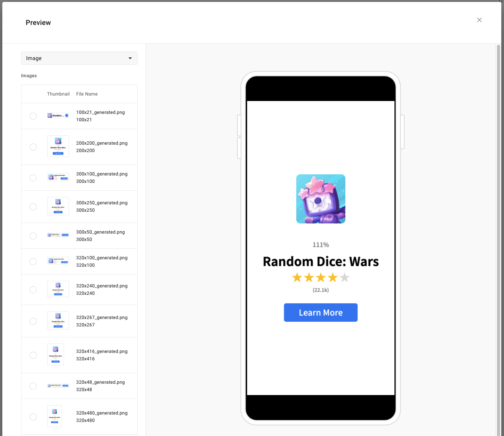The width and height of the screenshot is (504, 436).
Task: Click the 320x240_generated.png file name
Action: click(102, 286)
